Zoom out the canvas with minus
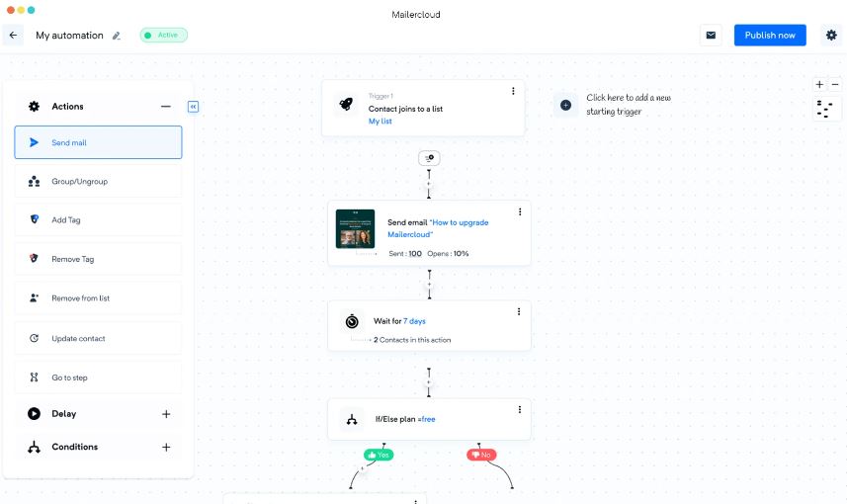847x504 pixels. (835, 84)
